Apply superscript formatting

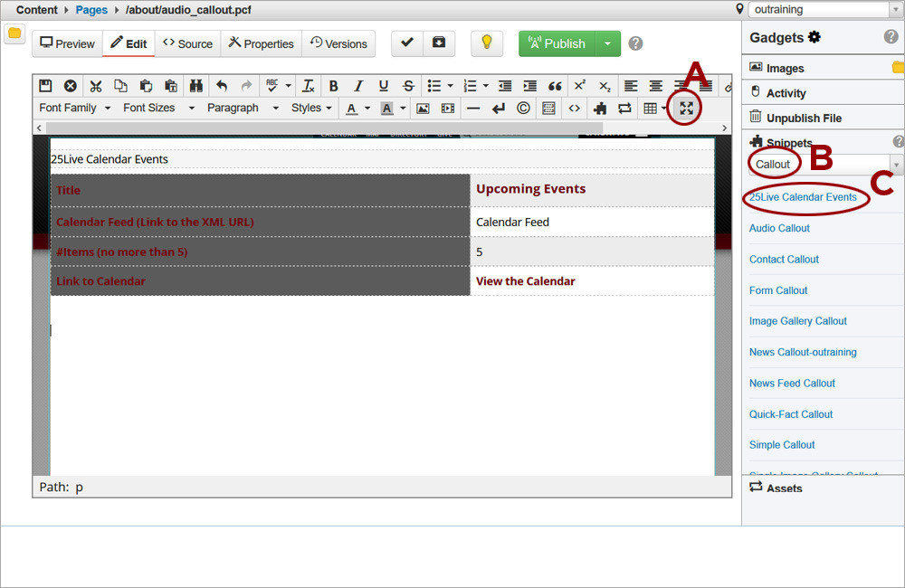pyautogui.click(x=579, y=86)
